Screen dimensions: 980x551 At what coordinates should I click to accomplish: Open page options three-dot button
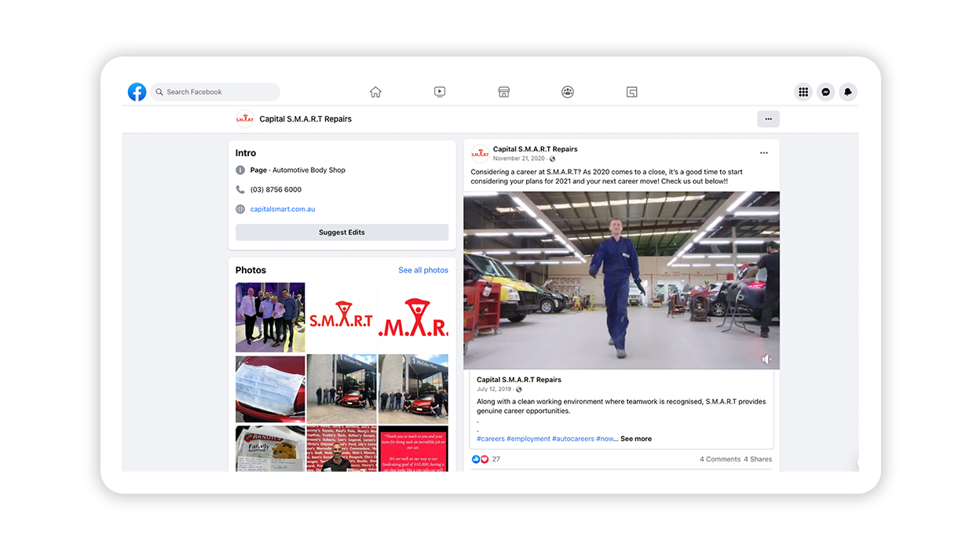(x=768, y=119)
